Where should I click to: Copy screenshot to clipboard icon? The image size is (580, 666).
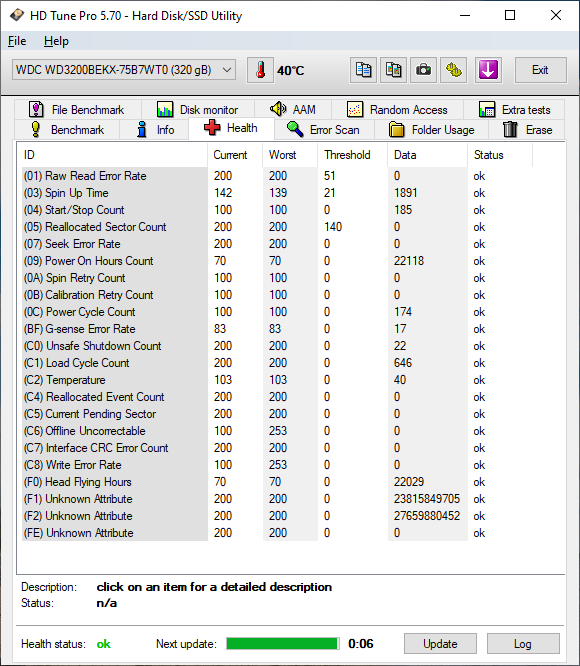pos(394,70)
